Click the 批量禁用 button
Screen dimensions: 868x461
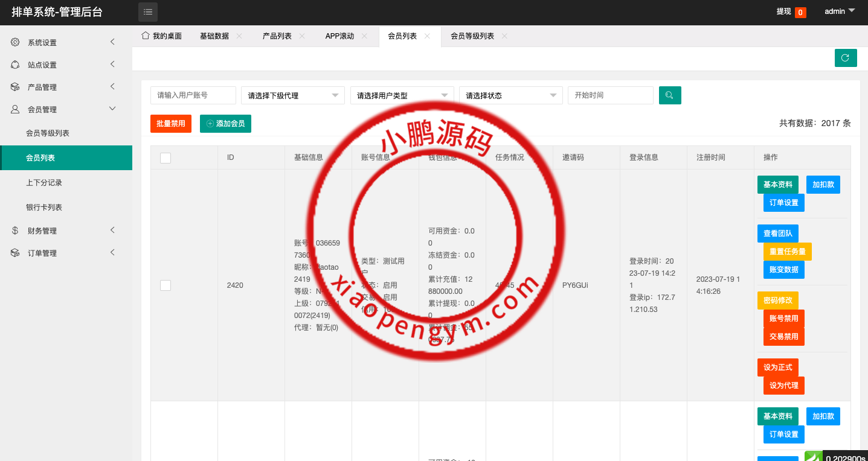point(171,124)
